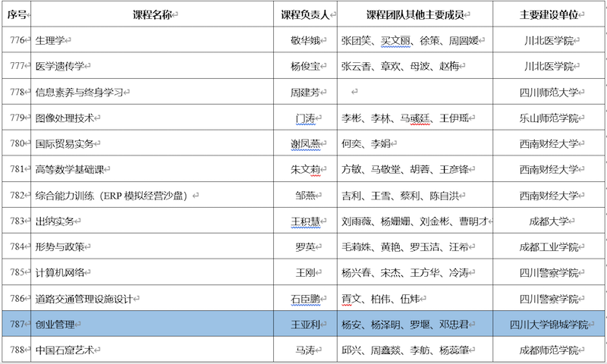
Task: Click the course name 中国石窟艺术
Action: point(64,350)
